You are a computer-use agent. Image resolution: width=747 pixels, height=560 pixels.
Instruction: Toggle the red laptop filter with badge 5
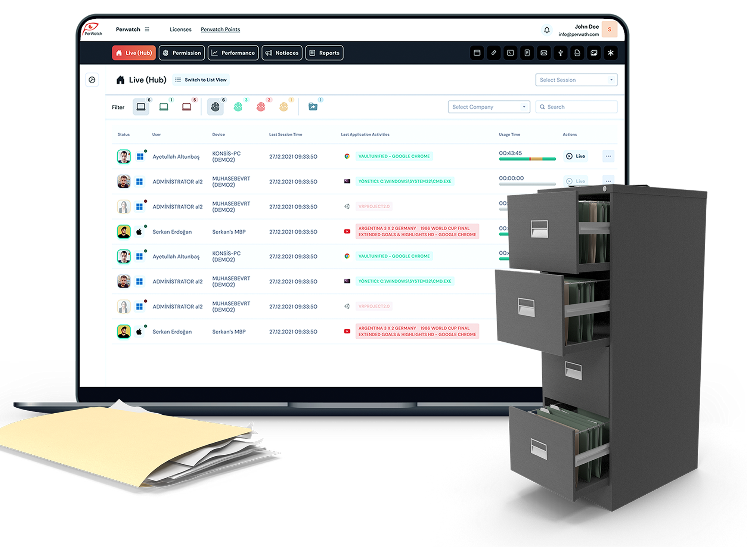point(186,107)
